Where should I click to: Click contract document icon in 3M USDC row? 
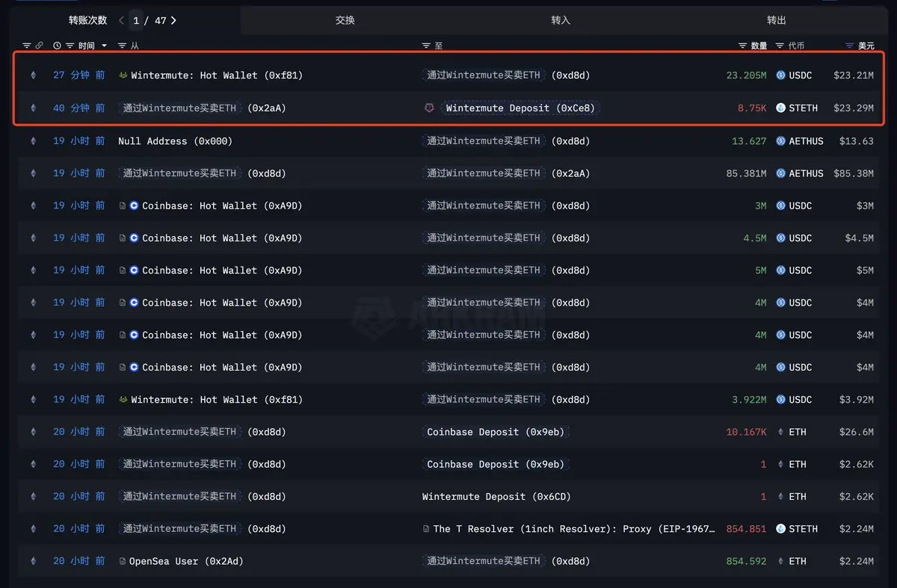tap(123, 205)
